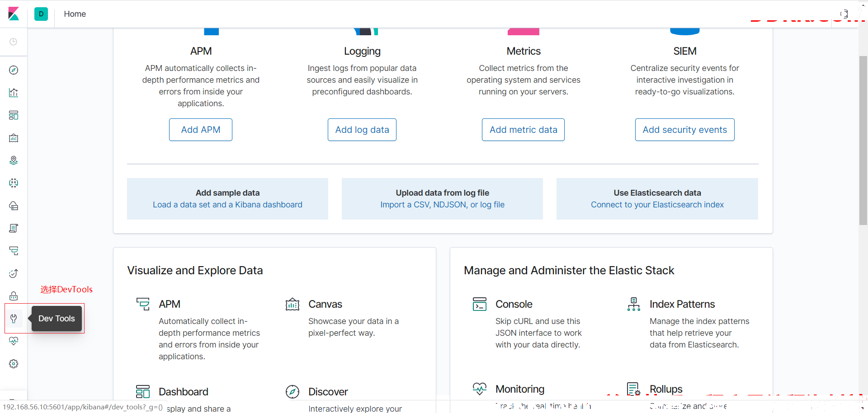Click the Use Elasticsearch data heading
868x413 pixels.
[657, 193]
